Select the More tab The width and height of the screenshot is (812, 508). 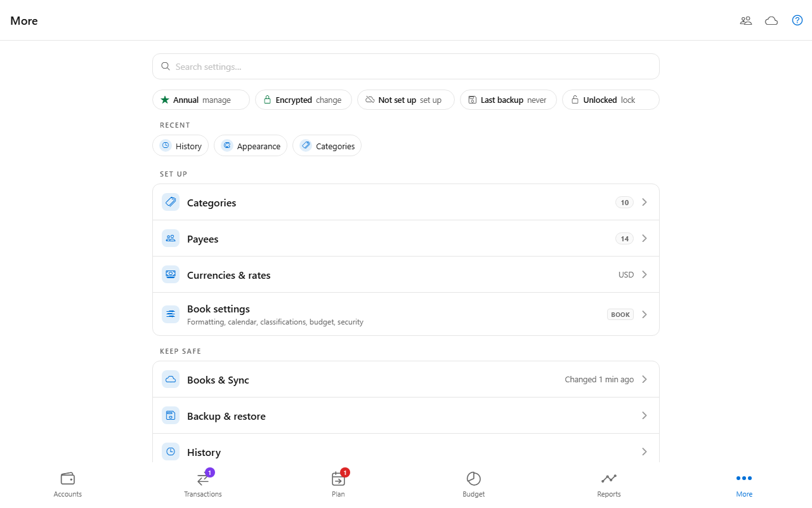tap(744, 485)
